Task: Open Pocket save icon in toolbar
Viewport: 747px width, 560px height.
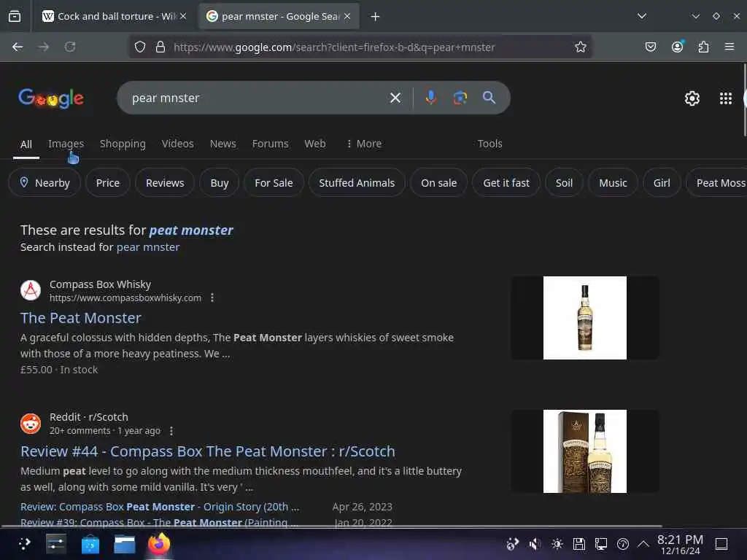Action: [650, 47]
